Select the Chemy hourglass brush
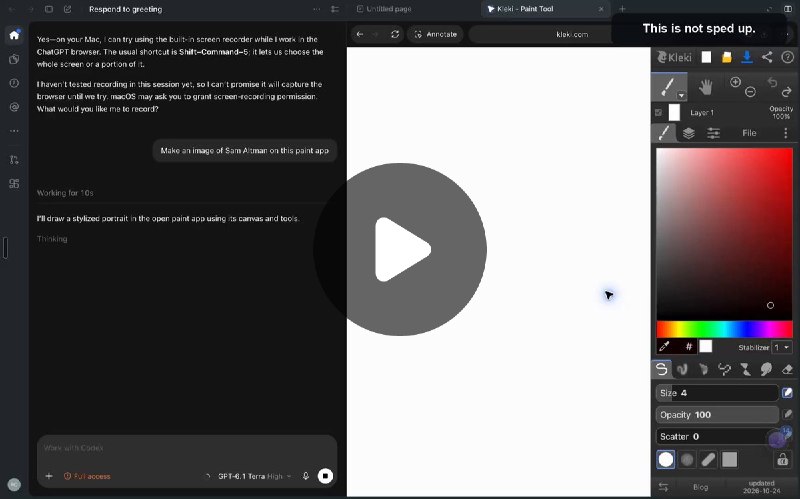 (x=745, y=369)
